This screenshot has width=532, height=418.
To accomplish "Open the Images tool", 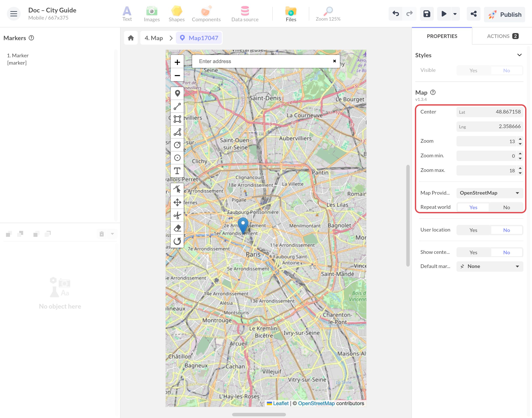I will [152, 14].
